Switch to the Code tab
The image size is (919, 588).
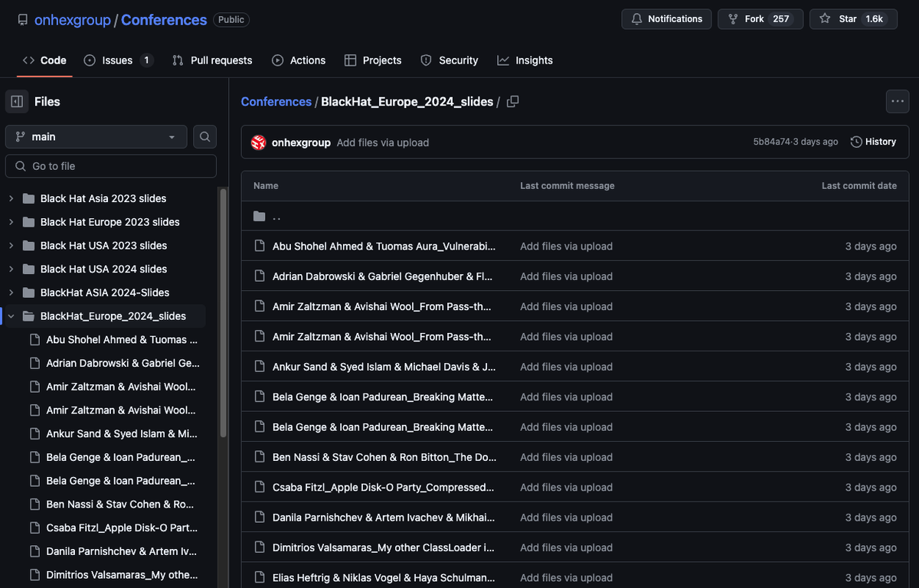pyautogui.click(x=44, y=60)
